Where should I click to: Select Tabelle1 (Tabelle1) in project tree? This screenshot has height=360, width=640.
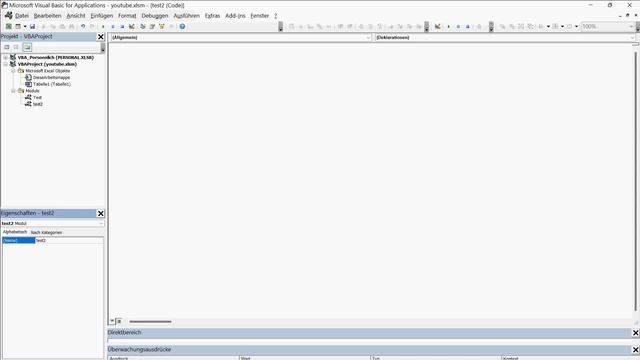pos(52,84)
